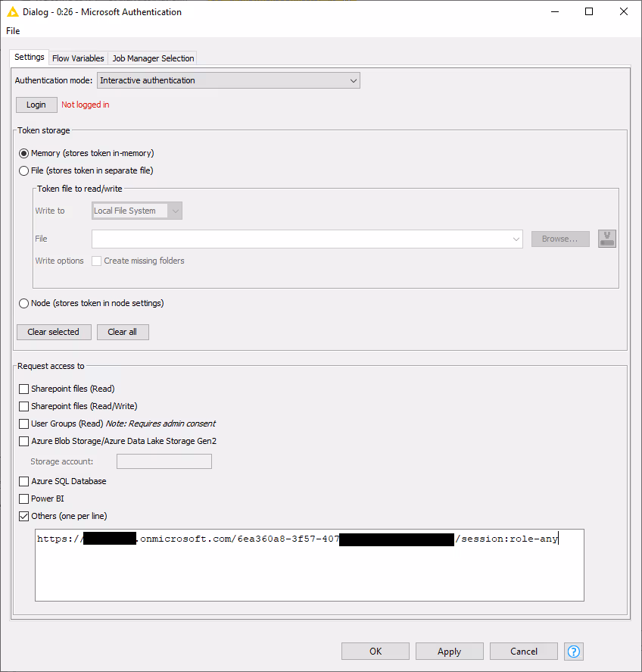The width and height of the screenshot is (642, 672).
Task: Click the KNIME warning triangle title icon
Action: pos(12,12)
